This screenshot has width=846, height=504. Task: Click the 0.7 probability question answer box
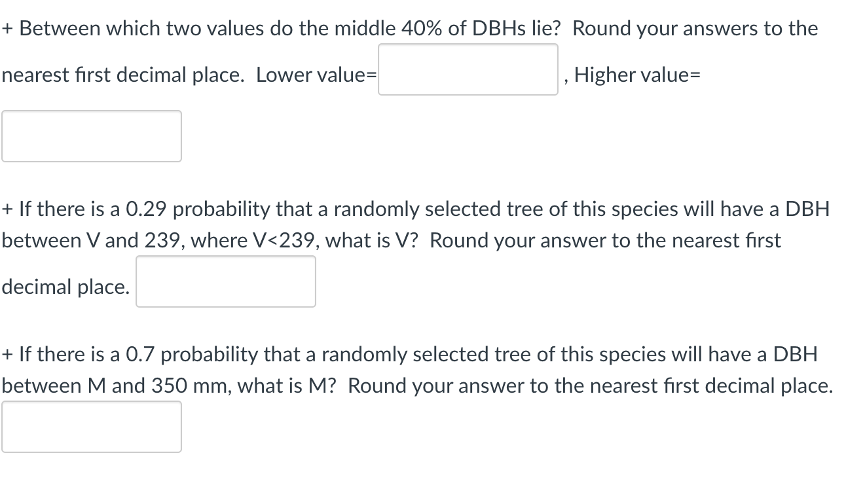(92, 427)
